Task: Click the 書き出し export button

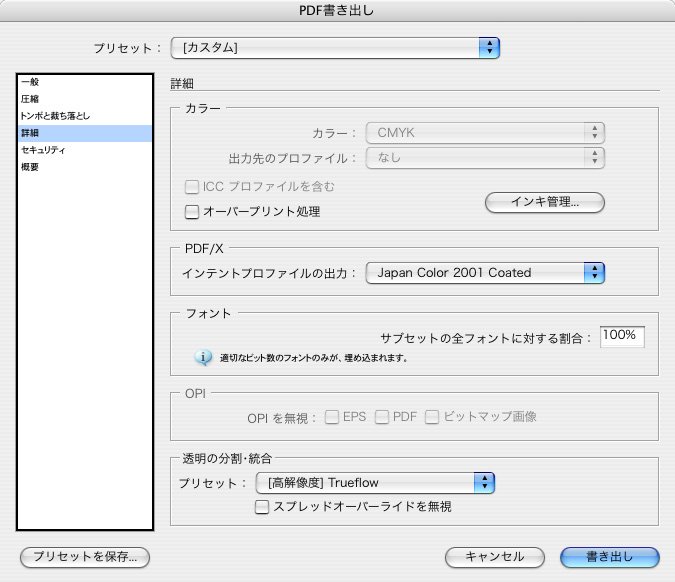Action: (610, 557)
